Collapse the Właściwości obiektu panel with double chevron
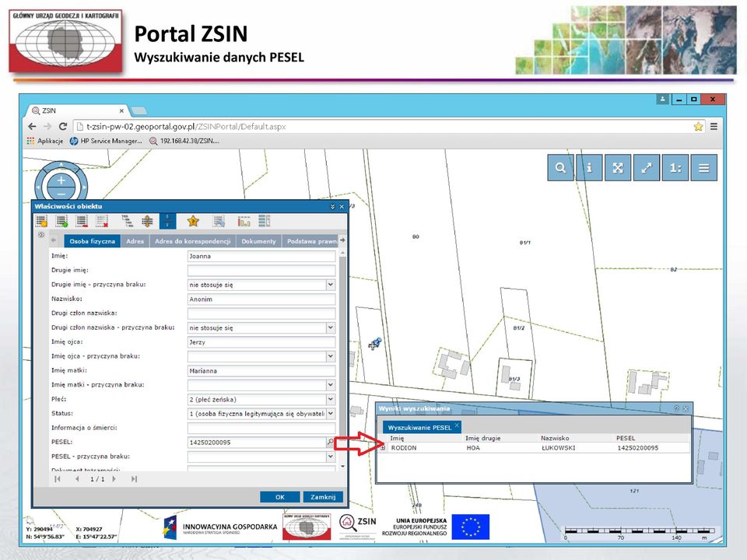Viewport: 747px width, 560px height. (332, 207)
